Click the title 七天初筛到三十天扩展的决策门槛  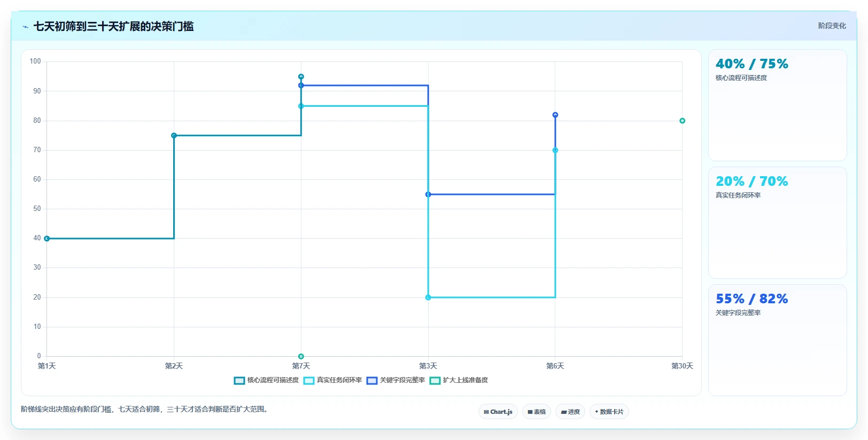(x=113, y=26)
